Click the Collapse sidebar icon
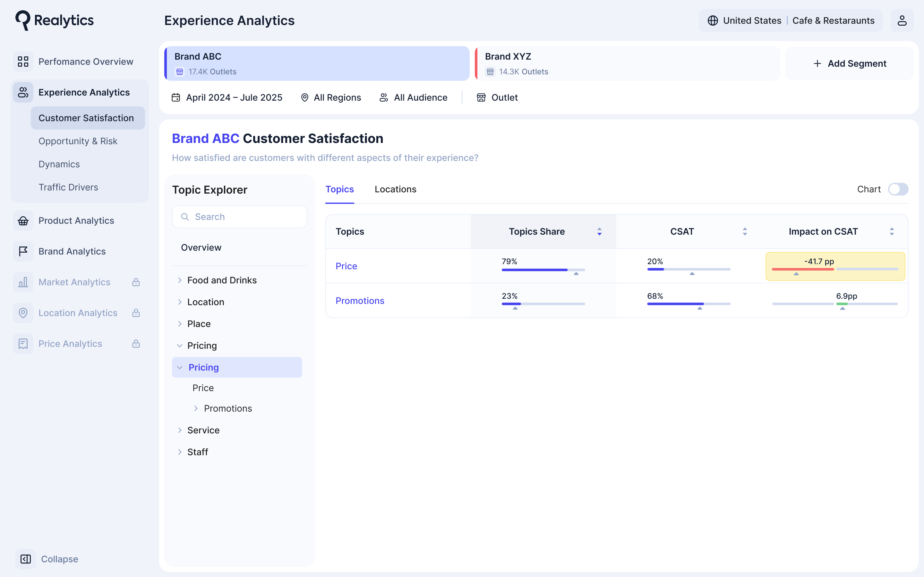Image resolution: width=924 pixels, height=577 pixels. tap(26, 559)
